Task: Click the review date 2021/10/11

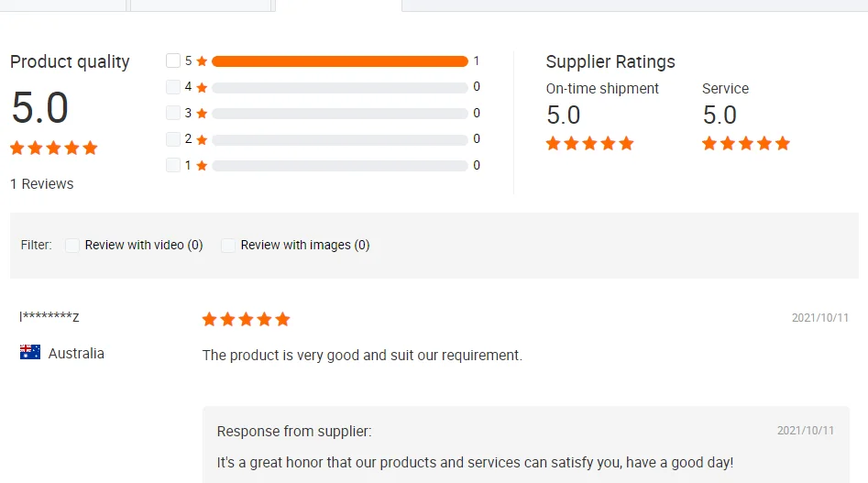Action: (x=819, y=318)
